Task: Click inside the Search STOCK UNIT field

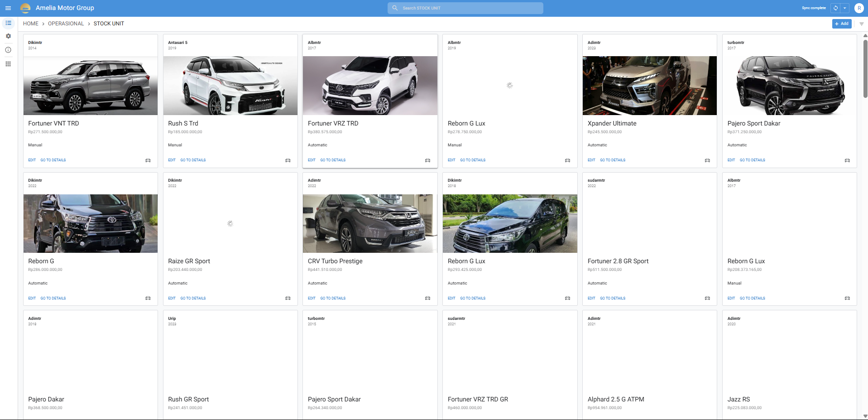Action: (465, 8)
